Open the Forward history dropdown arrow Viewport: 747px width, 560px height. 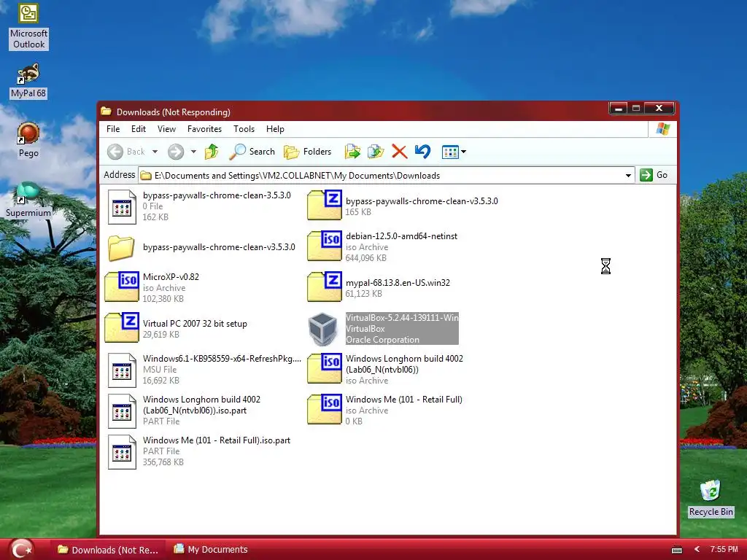(x=193, y=152)
